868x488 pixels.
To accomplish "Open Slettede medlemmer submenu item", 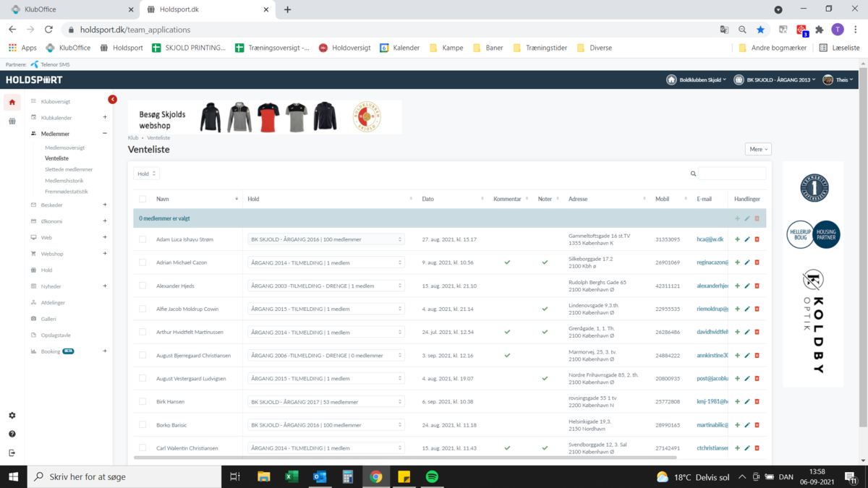I will tap(69, 169).
